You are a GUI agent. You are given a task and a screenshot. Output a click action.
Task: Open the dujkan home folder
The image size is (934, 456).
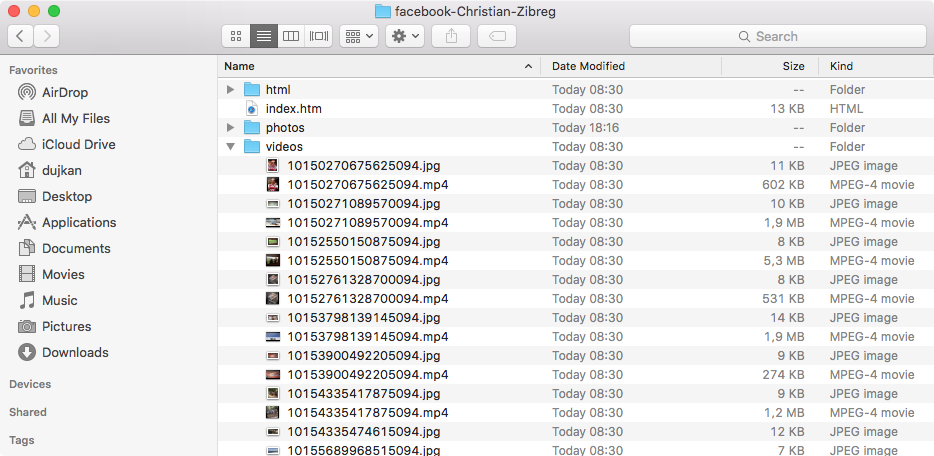click(x=50, y=170)
